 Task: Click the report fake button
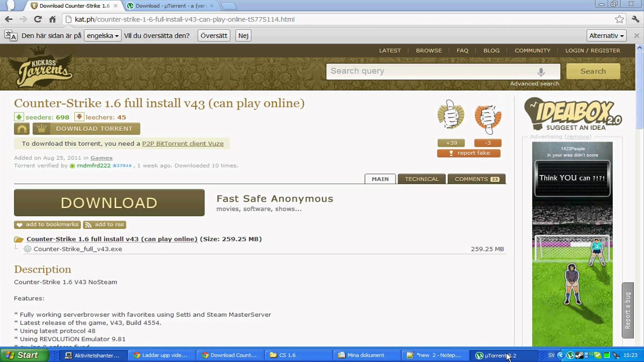point(469,153)
